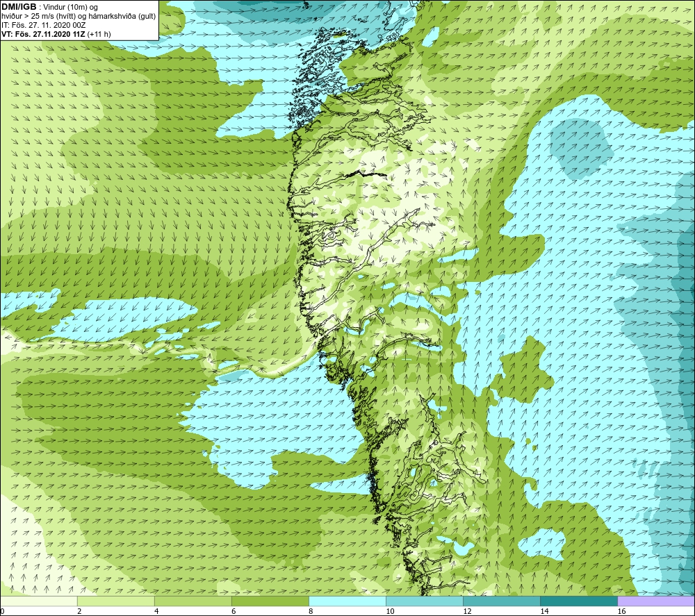Click the scale label "8"

click(311, 612)
